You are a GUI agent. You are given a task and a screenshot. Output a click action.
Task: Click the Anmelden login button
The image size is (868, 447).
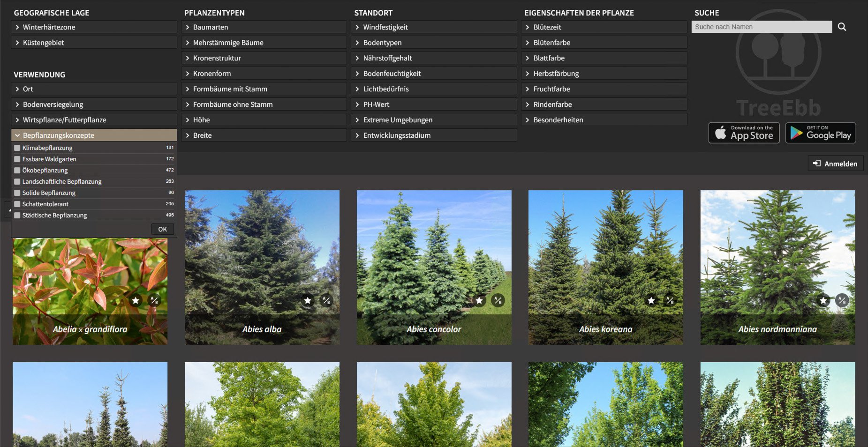pyautogui.click(x=835, y=164)
